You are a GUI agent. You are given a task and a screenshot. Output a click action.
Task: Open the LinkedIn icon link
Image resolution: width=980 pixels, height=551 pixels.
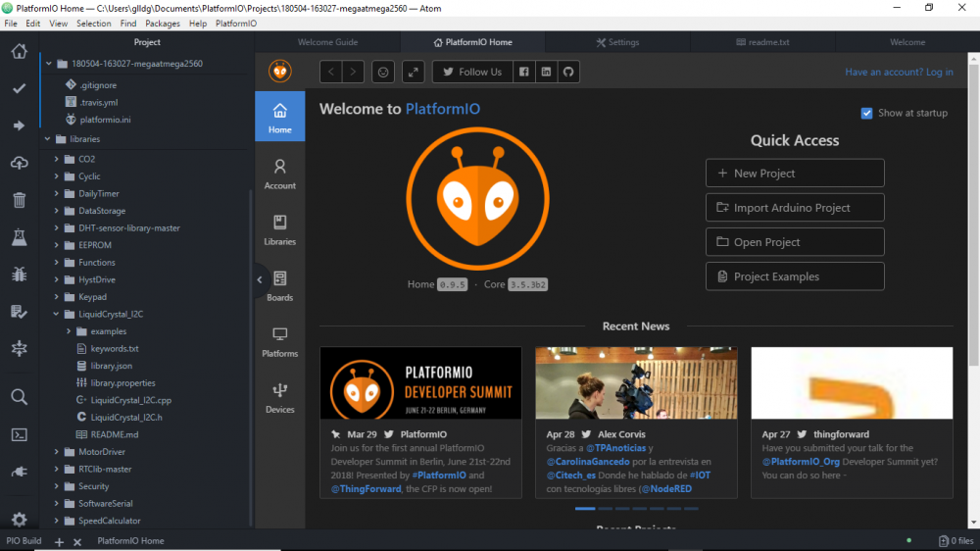(x=546, y=72)
